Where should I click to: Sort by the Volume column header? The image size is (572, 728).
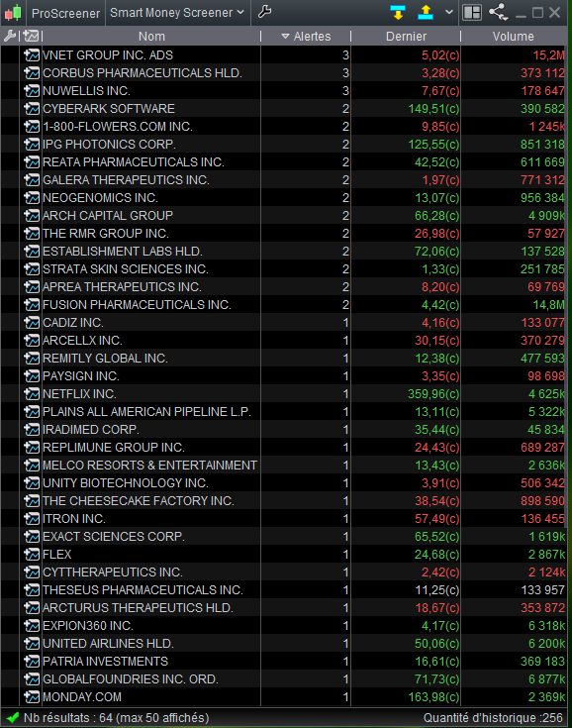pyautogui.click(x=513, y=37)
